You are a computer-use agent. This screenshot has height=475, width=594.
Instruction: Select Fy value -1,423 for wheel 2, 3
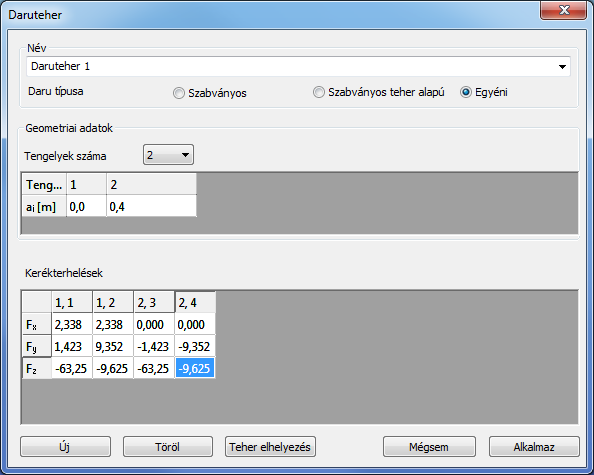coord(154,347)
